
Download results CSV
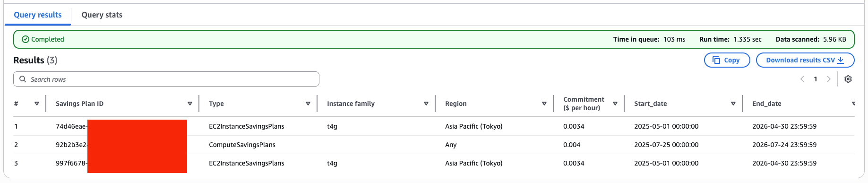pos(805,60)
